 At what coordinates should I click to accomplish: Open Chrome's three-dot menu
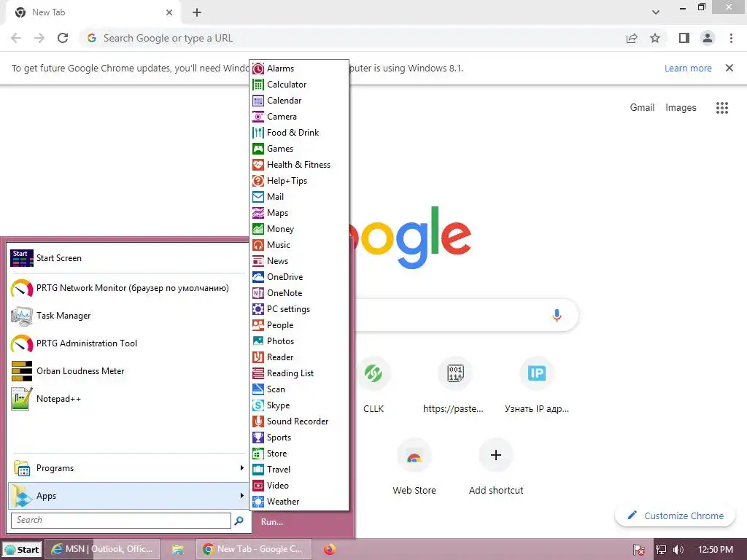(731, 38)
